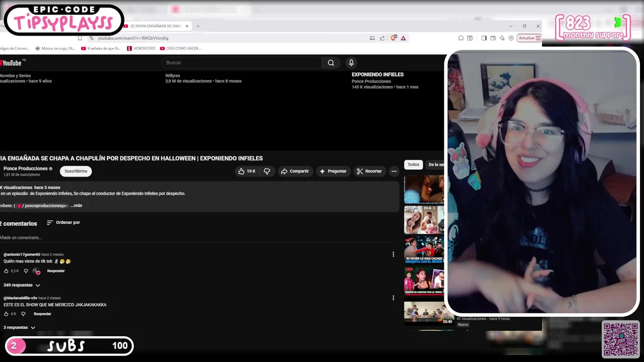Select the Todos filter chip
Image resolution: width=644 pixels, height=362 pixels.
click(x=414, y=165)
